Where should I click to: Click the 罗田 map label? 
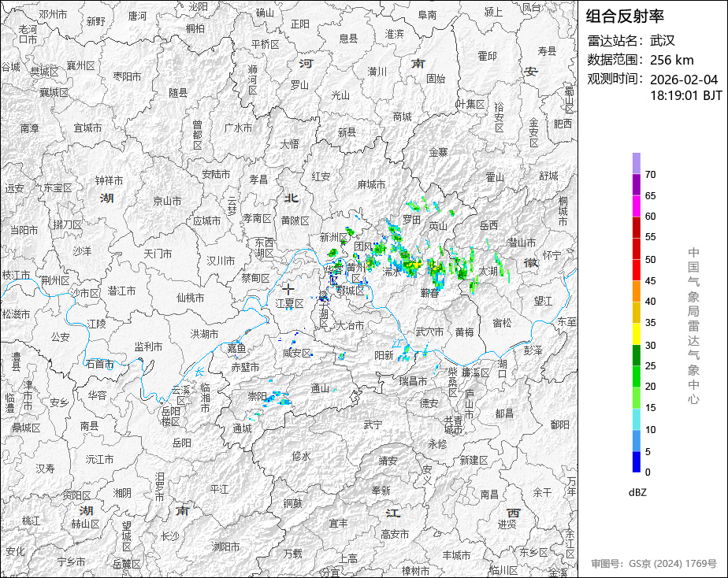coord(411,219)
